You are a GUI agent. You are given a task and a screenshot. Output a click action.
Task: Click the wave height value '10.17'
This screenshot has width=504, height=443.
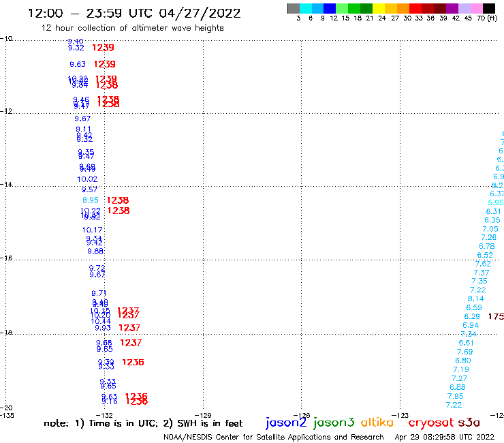tap(92, 230)
